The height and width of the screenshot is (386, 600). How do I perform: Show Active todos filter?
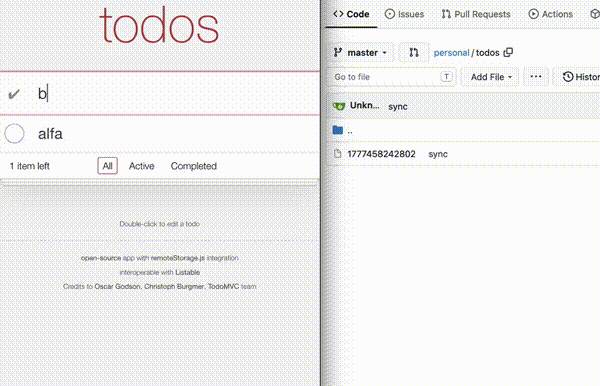pyautogui.click(x=142, y=166)
